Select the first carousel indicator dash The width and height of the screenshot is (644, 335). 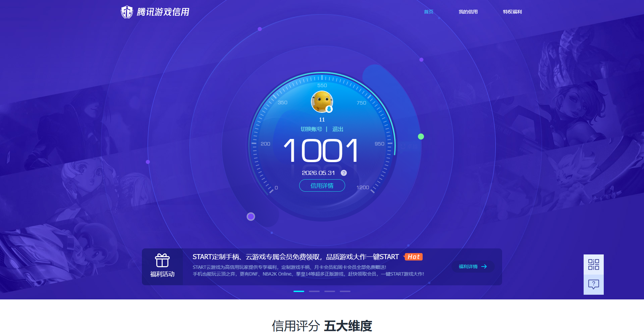299,291
